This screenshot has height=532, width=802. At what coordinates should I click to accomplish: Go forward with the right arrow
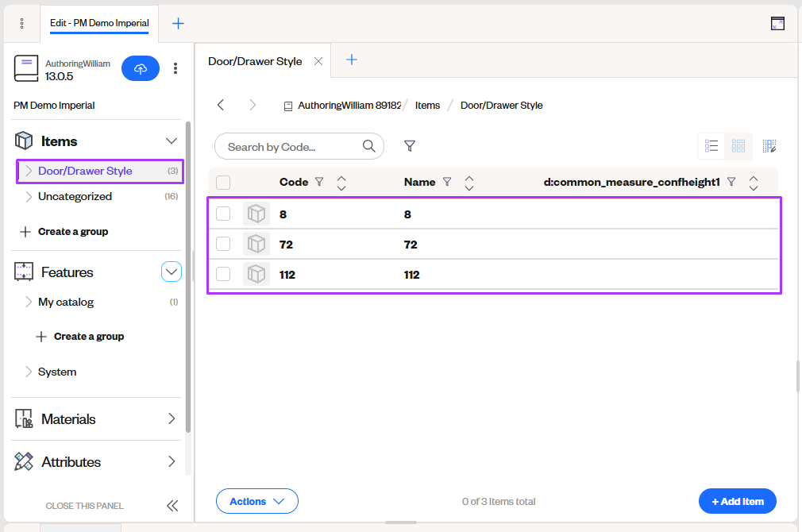tap(253, 106)
